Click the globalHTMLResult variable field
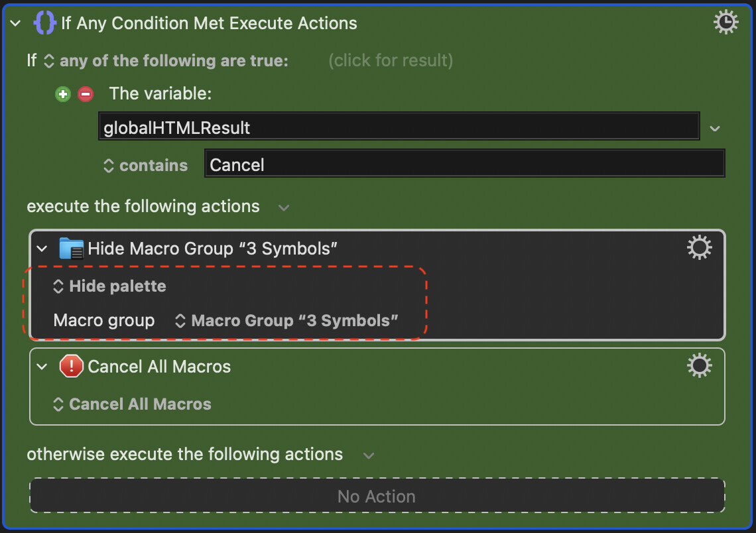The width and height of the screenshot is (756, 533). 399,127
